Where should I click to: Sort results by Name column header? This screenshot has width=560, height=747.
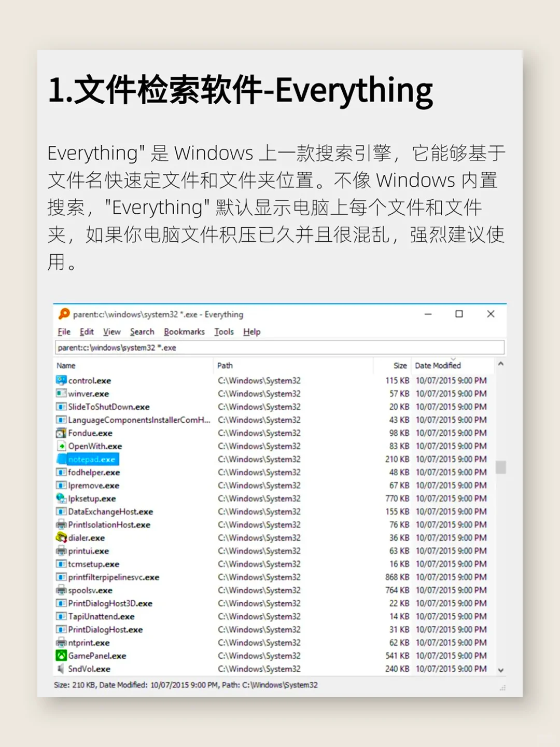coord(66,365)
